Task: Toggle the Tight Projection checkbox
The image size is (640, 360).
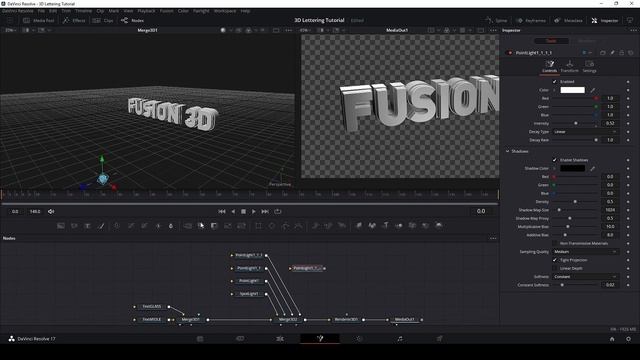Action: (x=554, y=260)
